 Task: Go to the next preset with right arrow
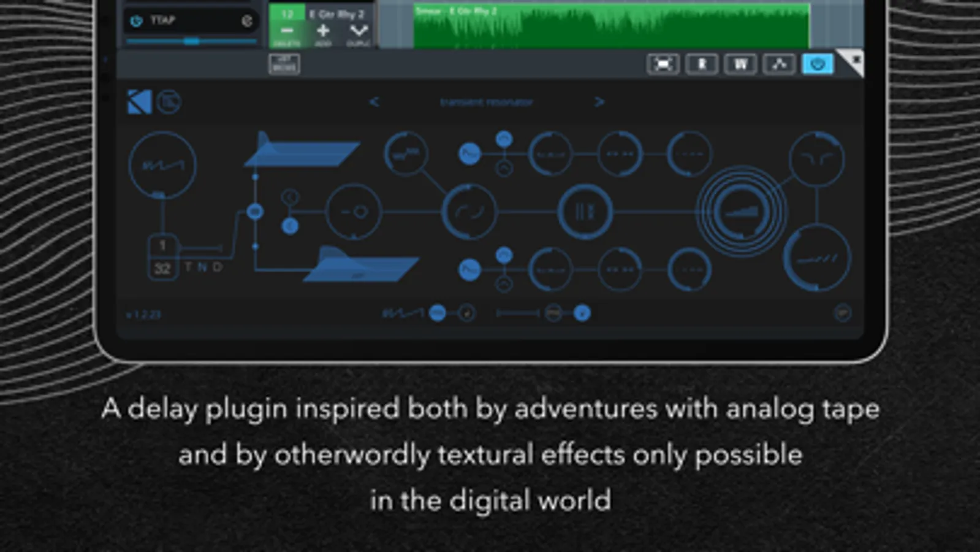(x=599, y=102)
